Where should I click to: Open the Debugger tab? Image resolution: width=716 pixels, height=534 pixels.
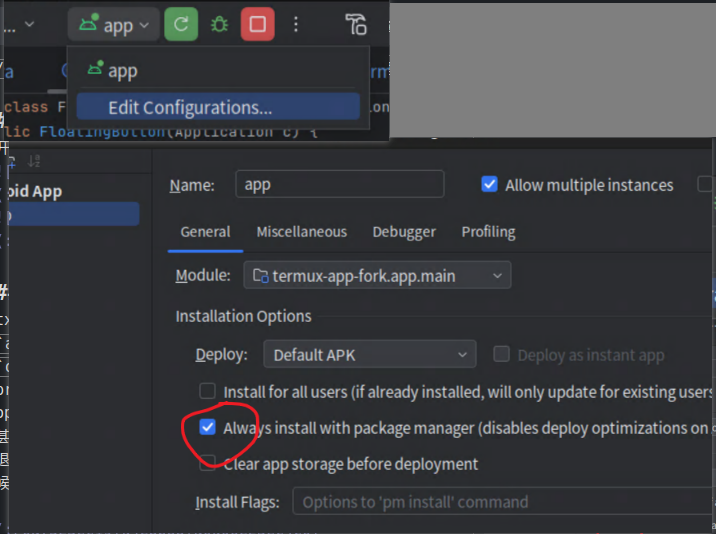(x=404, y=232)
